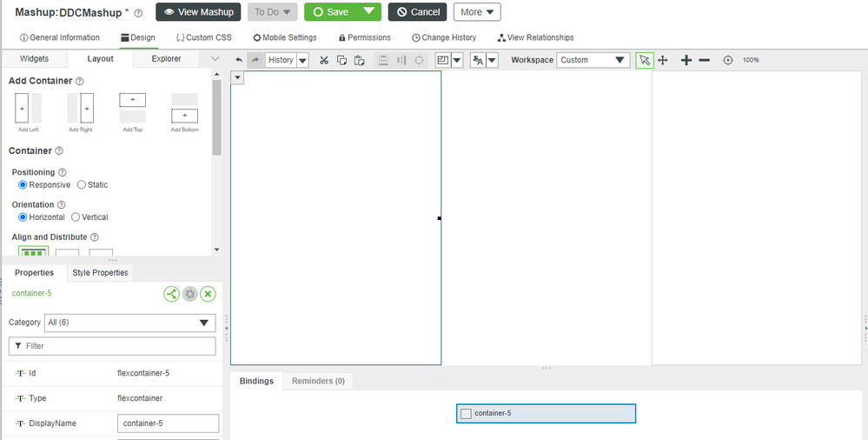Click the properties Filter field
868x440 pixels.
click(112, 346)
